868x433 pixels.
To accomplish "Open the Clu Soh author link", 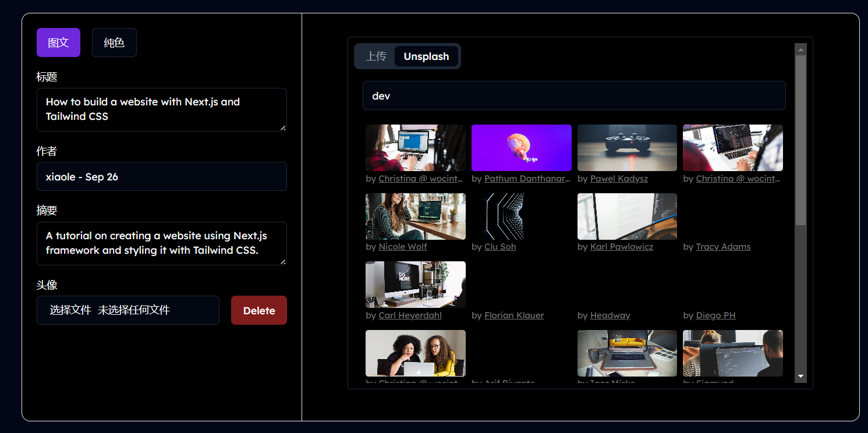I will coord(500,247).
